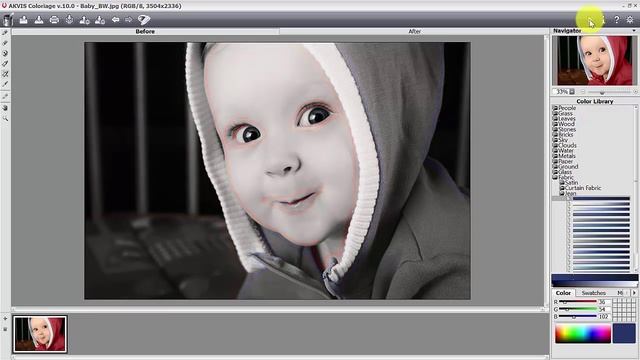Click the Print icon in the toolbar

point(54,20)
